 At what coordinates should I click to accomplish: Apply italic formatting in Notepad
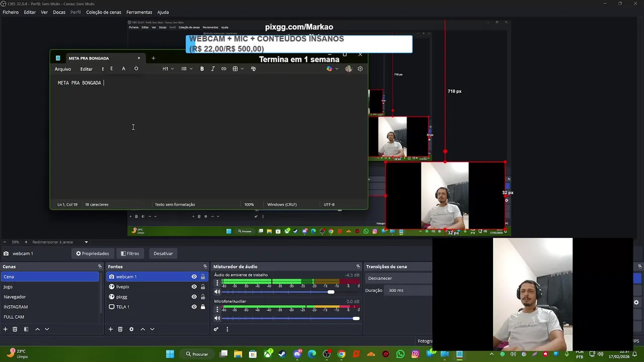[213, 69]
